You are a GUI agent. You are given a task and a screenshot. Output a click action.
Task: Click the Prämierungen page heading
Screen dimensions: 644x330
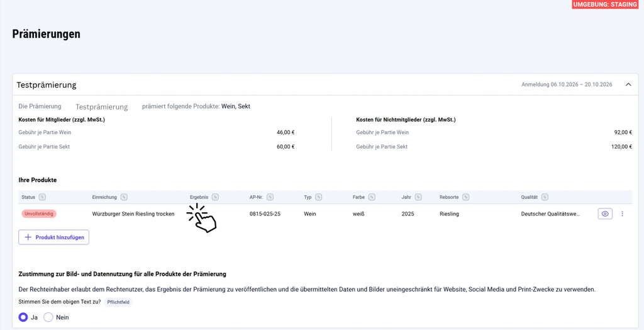46,34
